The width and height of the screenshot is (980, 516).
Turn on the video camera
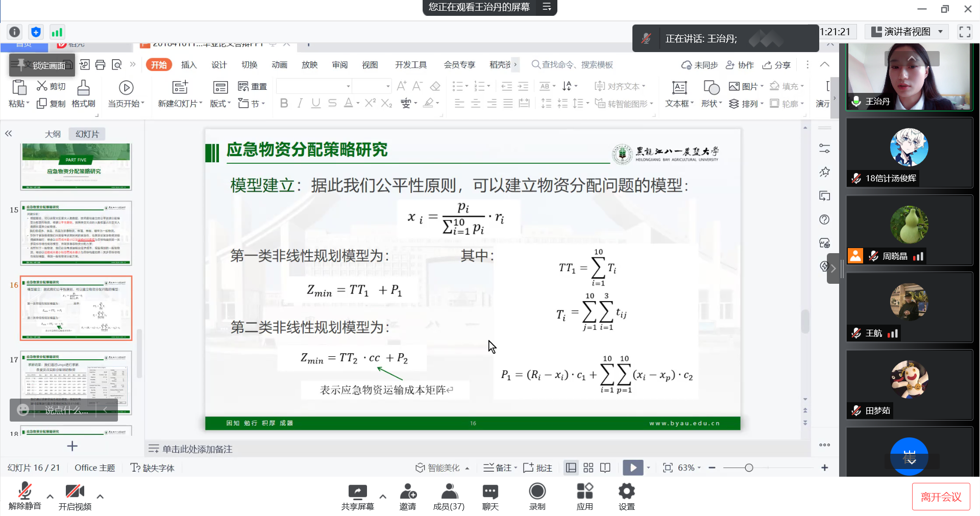(x=75, y=492)
